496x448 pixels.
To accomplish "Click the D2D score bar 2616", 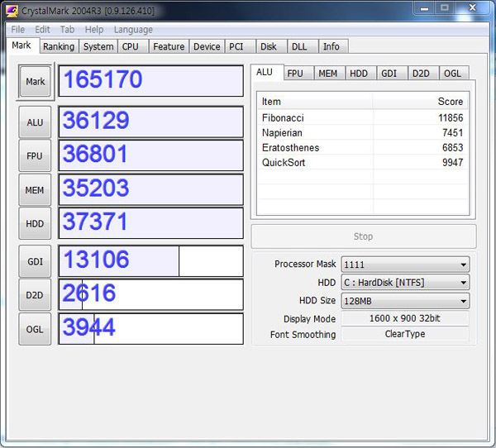I will [151, 295].
